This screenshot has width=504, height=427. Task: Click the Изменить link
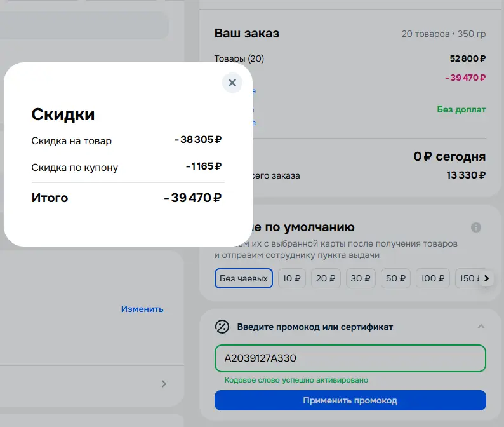pos(142,309)
